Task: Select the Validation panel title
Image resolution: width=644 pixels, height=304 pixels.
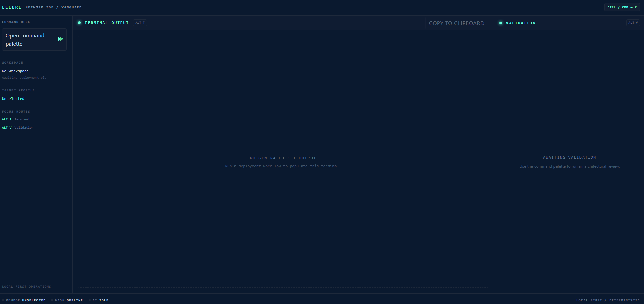Action: [x=521, y=23]
